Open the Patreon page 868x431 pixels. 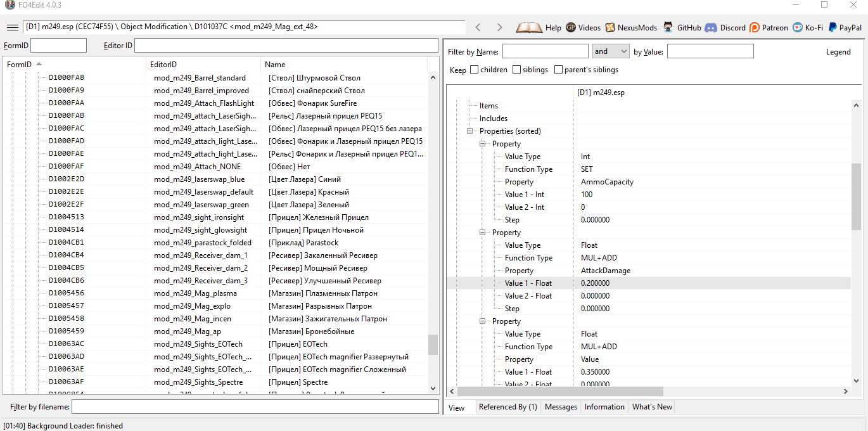point(755,27)
